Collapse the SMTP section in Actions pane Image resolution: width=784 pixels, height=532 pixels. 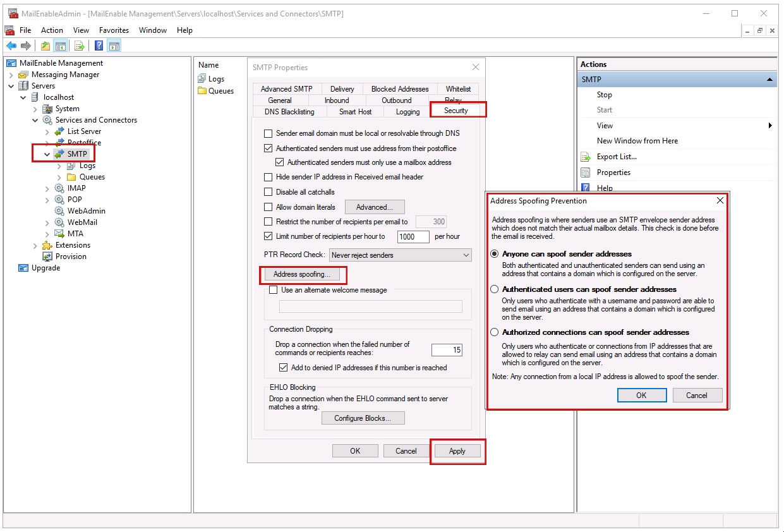pyautogui.click(x=769, y=80)
